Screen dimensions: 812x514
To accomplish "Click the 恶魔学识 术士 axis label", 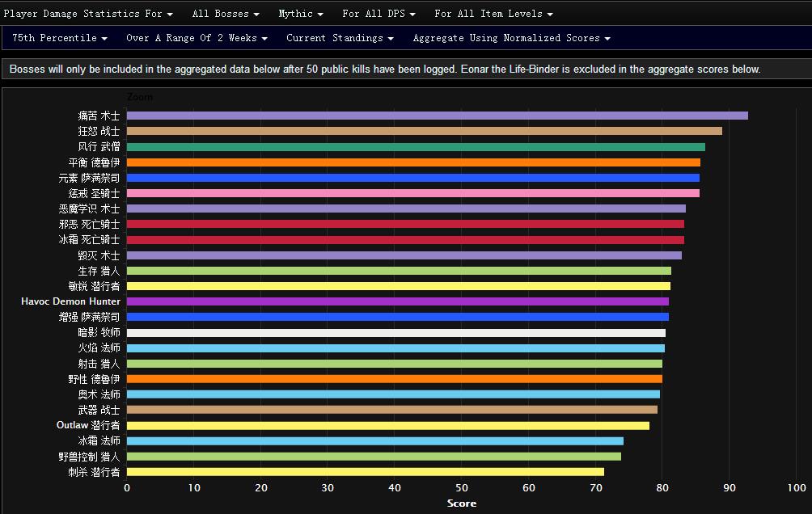I will [x=89, y=209].
